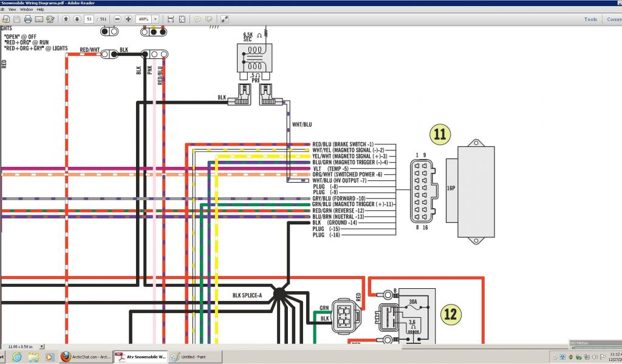Zoom in using the plus button
622x364 pixels.
pyautogui.click(x=128, y=19)
